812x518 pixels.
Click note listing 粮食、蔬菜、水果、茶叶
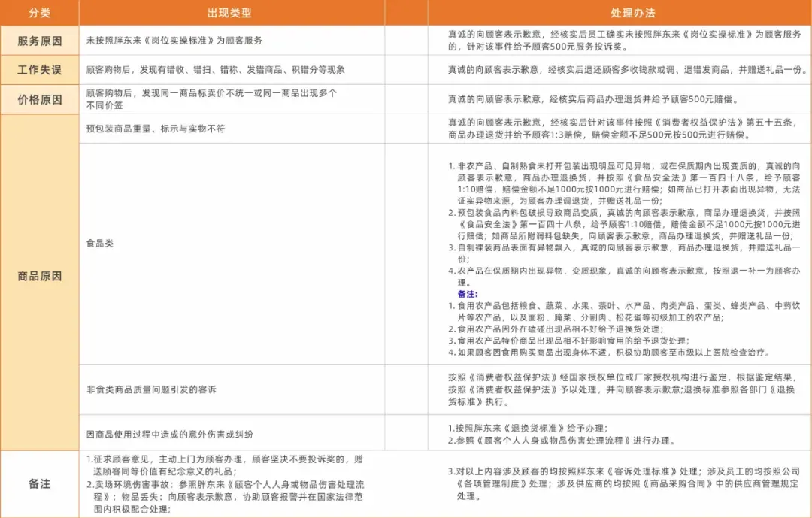pos(624,311)
